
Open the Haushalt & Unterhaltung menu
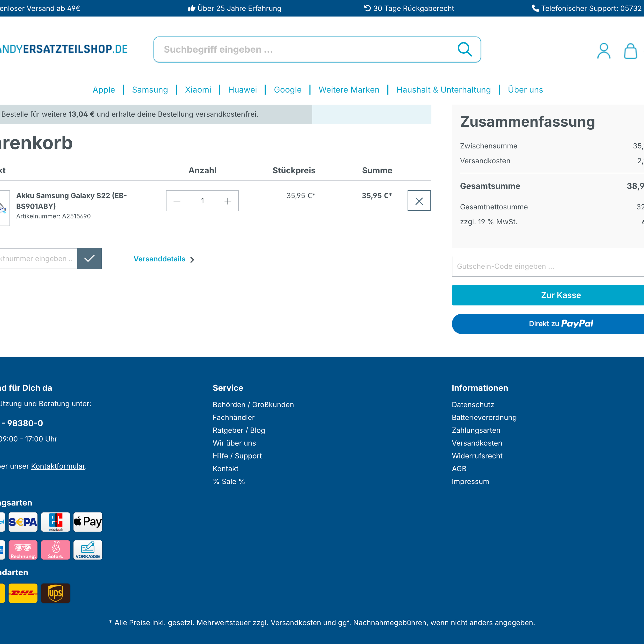(443, 90)
